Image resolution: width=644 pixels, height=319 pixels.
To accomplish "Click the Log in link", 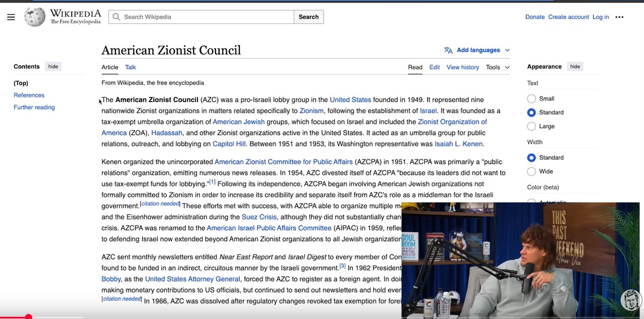I will (601, 17).
